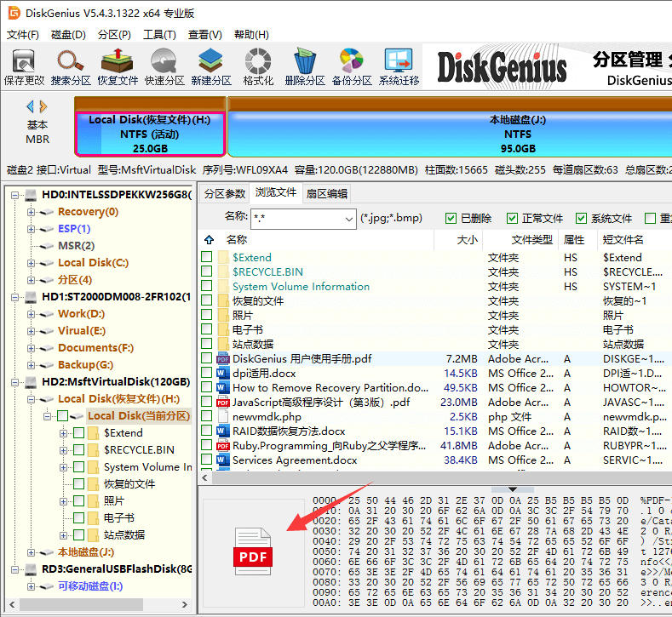Launch the 系统迁移 system migration tool
Screen dimensions: 672x617
399,67
